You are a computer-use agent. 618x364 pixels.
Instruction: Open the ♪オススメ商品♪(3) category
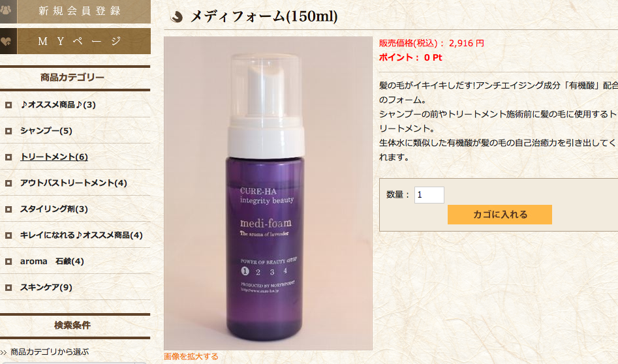(58, 105)
